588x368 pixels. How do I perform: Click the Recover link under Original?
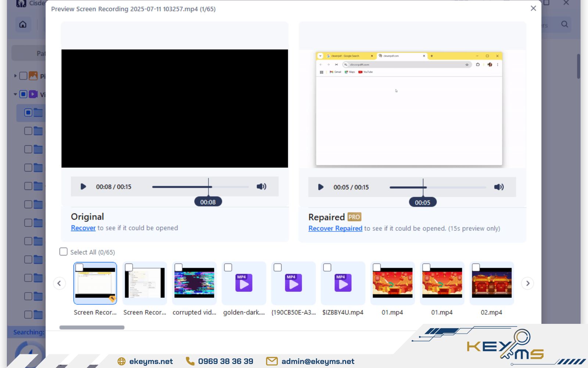83,228
